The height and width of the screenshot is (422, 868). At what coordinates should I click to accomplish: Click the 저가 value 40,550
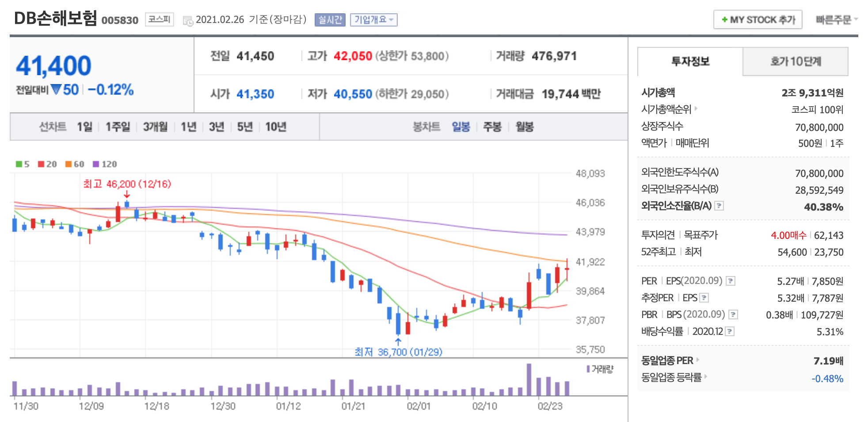pyautogui.click(x=353, y=94)
